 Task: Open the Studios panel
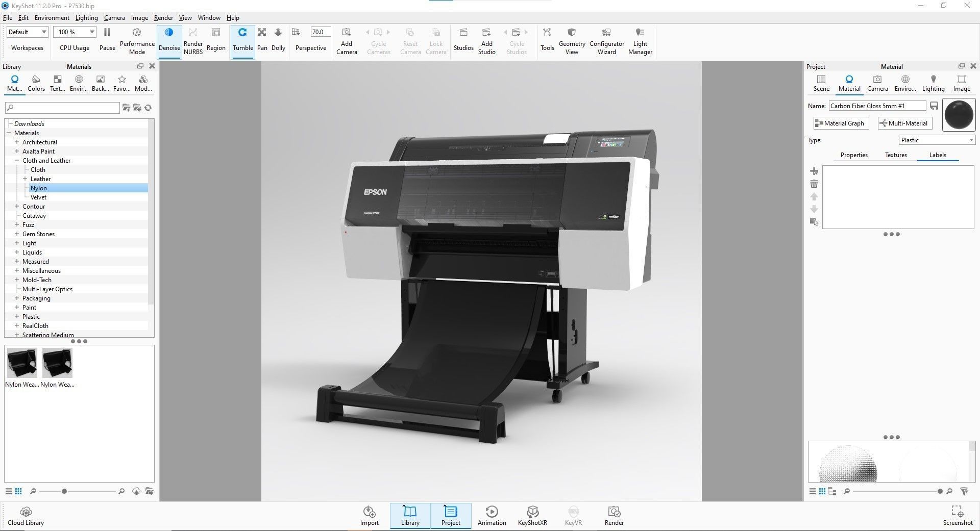point(463,40)
